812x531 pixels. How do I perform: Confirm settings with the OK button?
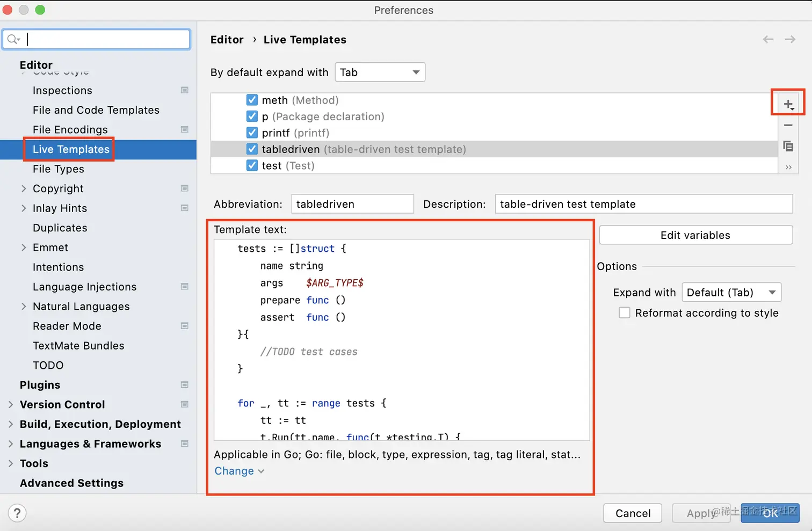click(x=770, y=513)
